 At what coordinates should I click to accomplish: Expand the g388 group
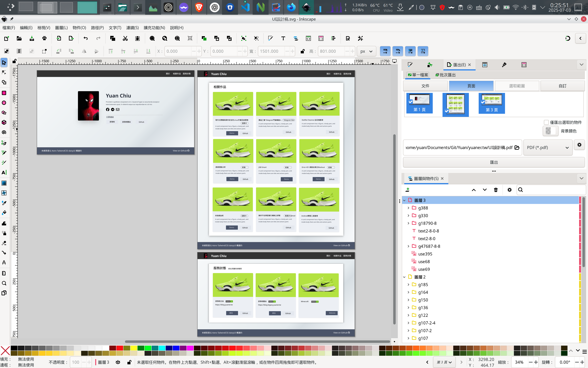[x=408, y=208]
